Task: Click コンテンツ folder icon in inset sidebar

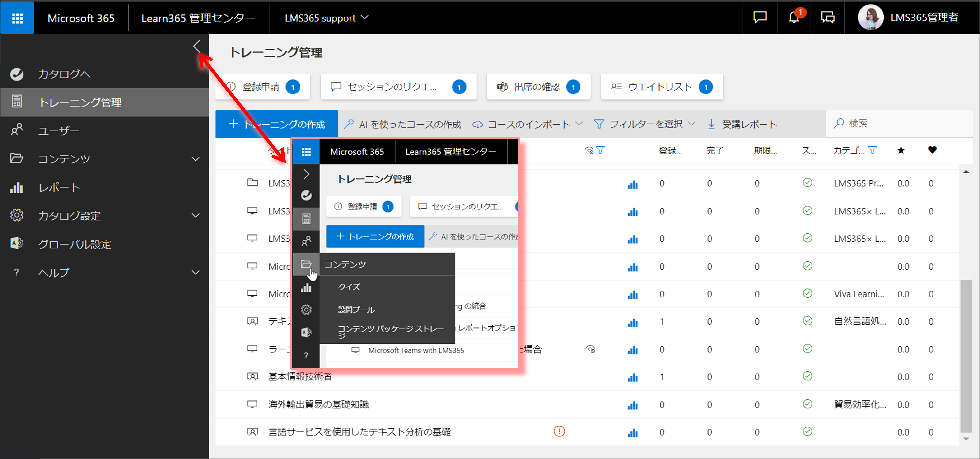Action: [x=306, y=264]
